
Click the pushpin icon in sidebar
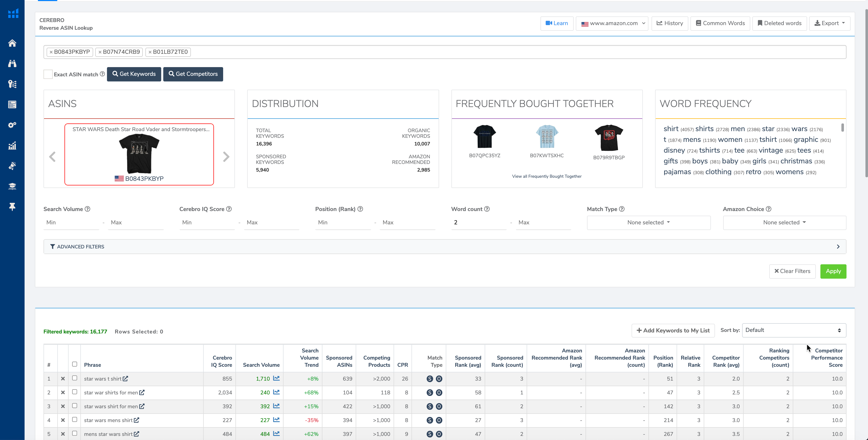[x=12, y=207]
